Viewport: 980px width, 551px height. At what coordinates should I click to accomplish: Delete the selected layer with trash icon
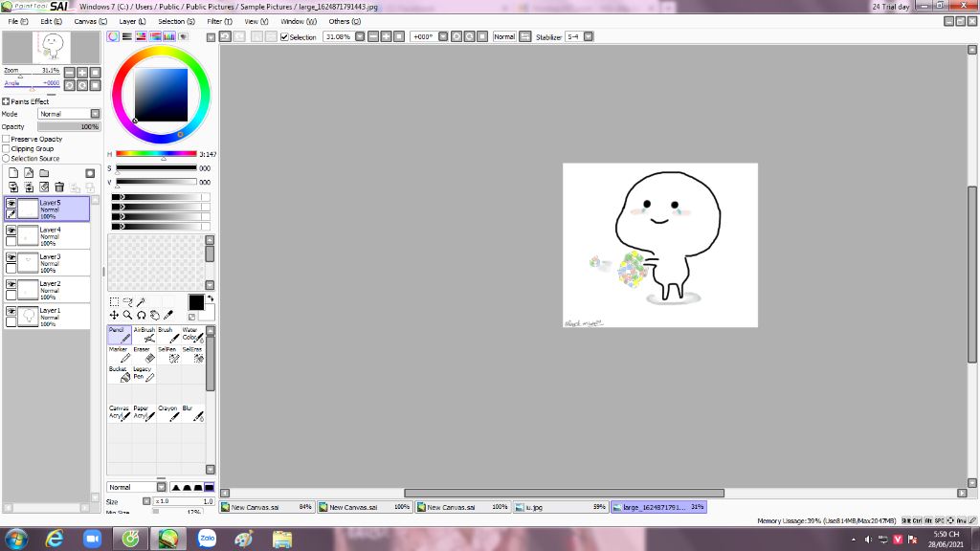pyautogui.click(x=59, y=187)
